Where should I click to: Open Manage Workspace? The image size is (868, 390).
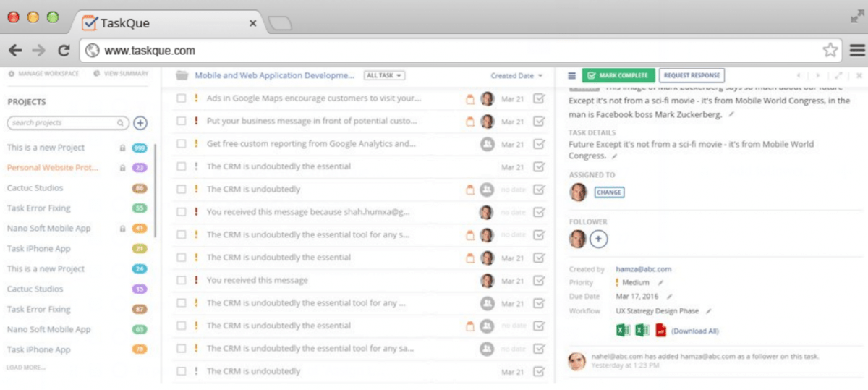tap(43, 74)
